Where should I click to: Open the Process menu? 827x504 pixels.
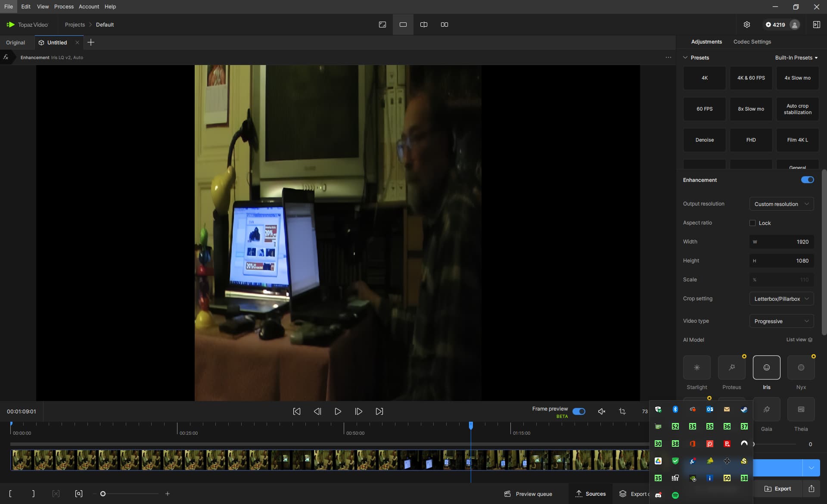click(64, 6)
